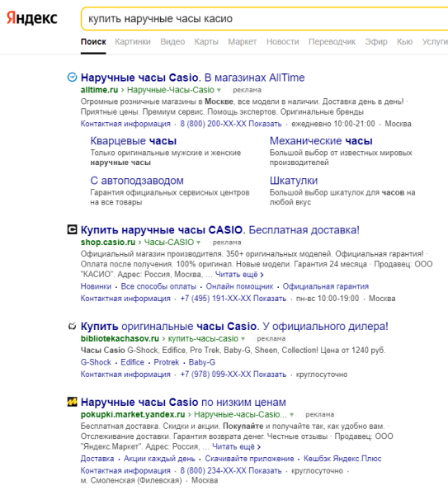Click the реклама label on the shop.casio.ru result

(227, 243)
